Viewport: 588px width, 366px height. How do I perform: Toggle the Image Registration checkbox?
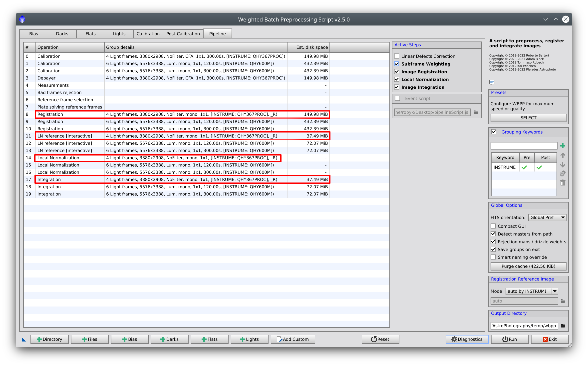397,71
